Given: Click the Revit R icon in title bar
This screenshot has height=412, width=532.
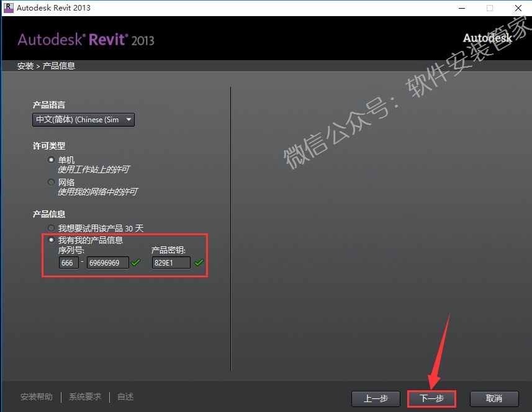Looking at the screenshot, I should (x=8, y=8).
